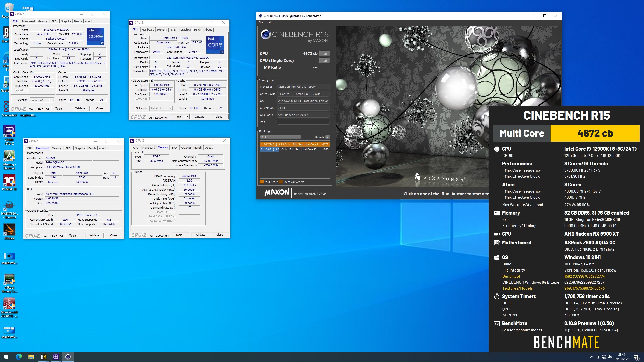This screenshot has height=362, width=644.
Task: Open the MemTweakIt desktop icon
Action: click(9, 308)
